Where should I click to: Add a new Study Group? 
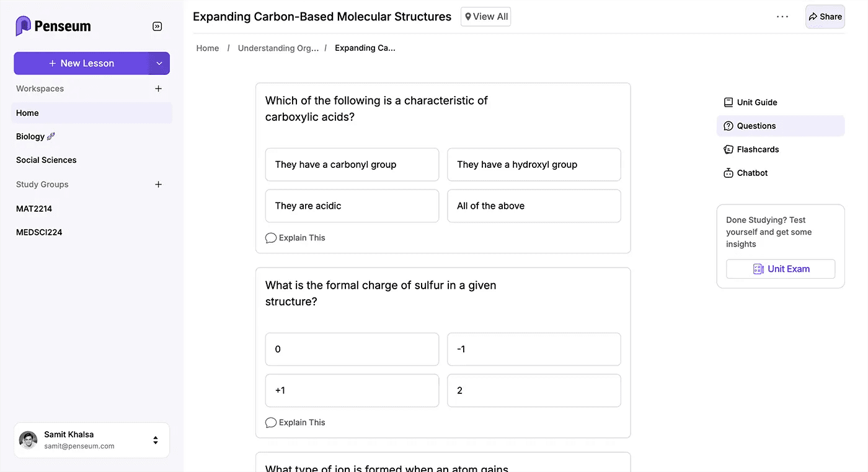[x=158, y=184]
